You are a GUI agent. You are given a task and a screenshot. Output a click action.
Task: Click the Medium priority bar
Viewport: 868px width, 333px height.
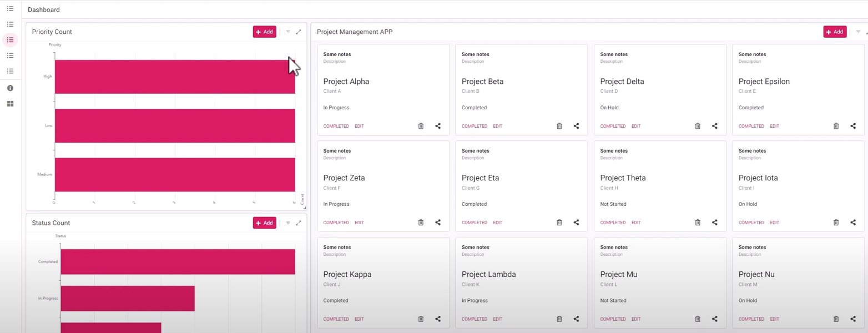175,174
